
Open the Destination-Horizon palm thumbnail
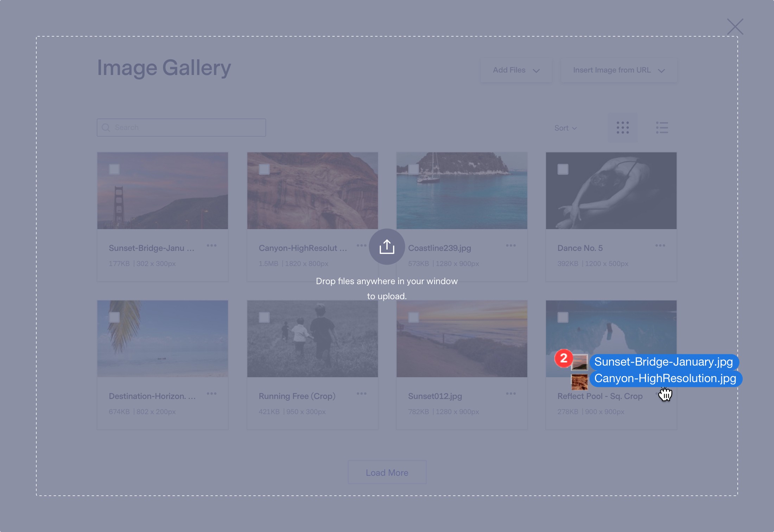tap(163, 339)
